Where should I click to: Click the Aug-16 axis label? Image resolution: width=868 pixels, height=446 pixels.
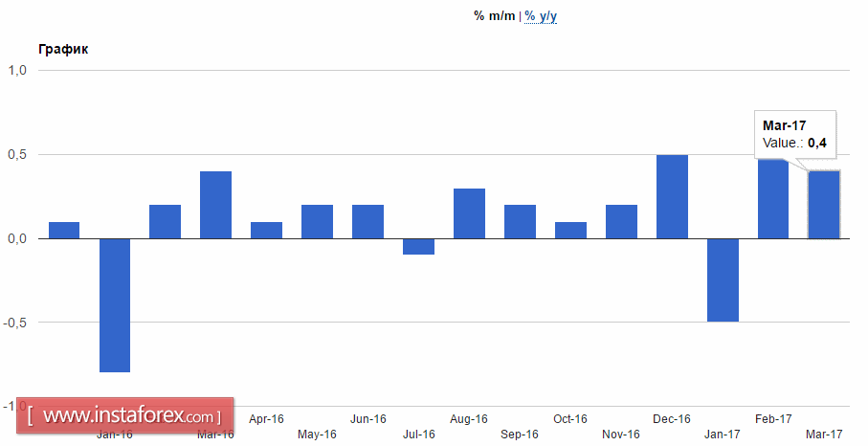[x=469, y=419]
